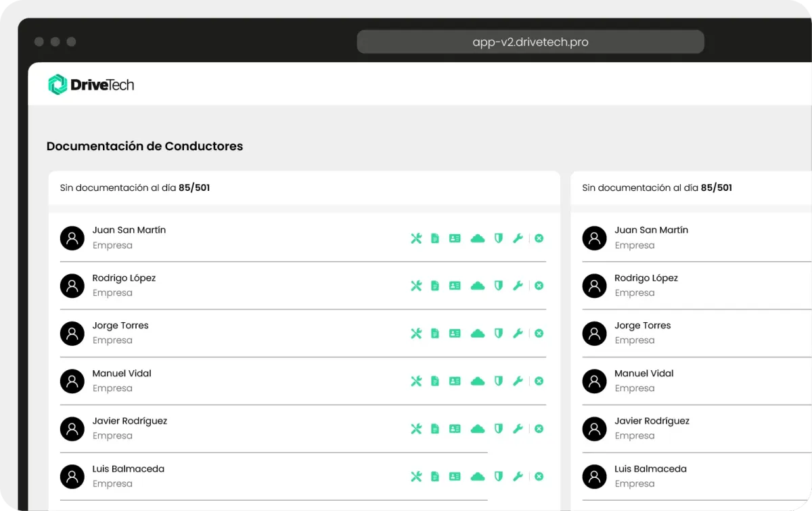Viewport: 812px width, 511px height.
Task: Click the cloud icon in Jorge Torres's row
Action: (478, 333)
